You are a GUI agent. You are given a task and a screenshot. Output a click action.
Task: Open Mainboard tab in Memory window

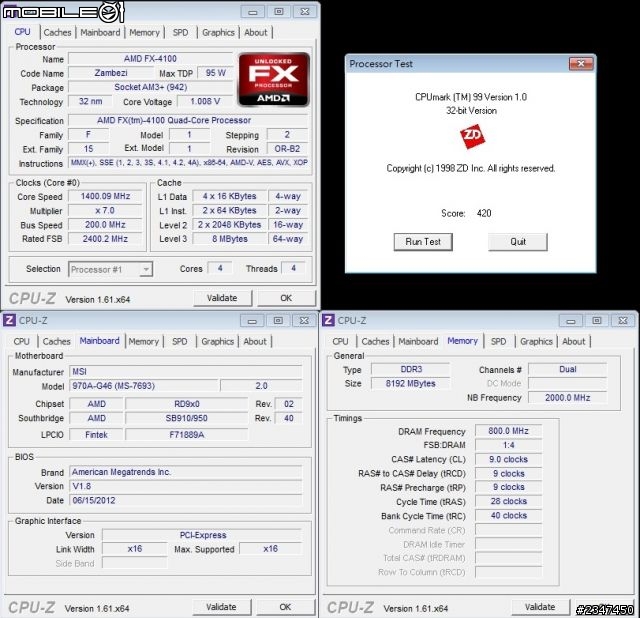(418, 341)
